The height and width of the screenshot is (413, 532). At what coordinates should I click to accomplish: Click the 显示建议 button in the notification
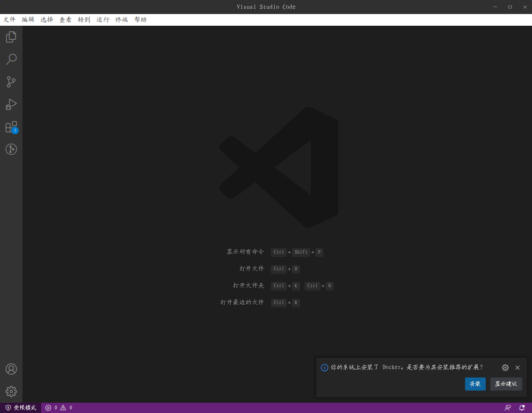coord(506,384)
